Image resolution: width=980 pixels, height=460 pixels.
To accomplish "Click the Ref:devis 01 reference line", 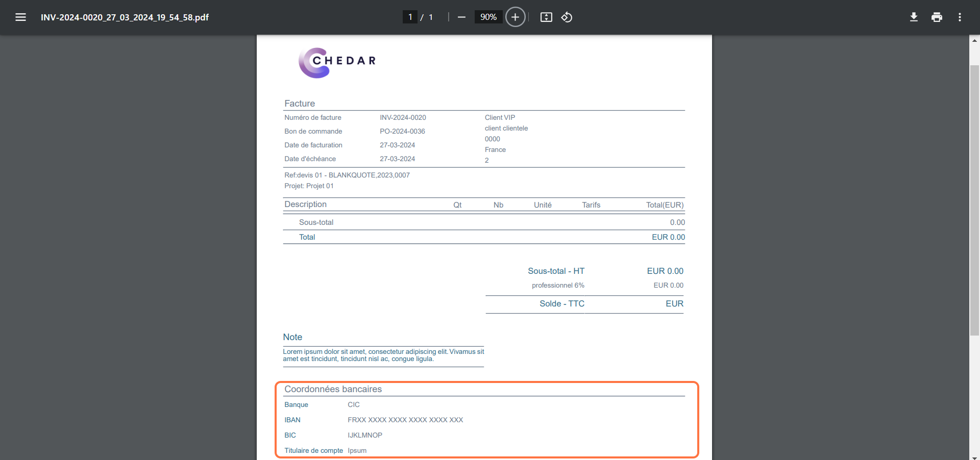I will [x=347, y=175].
